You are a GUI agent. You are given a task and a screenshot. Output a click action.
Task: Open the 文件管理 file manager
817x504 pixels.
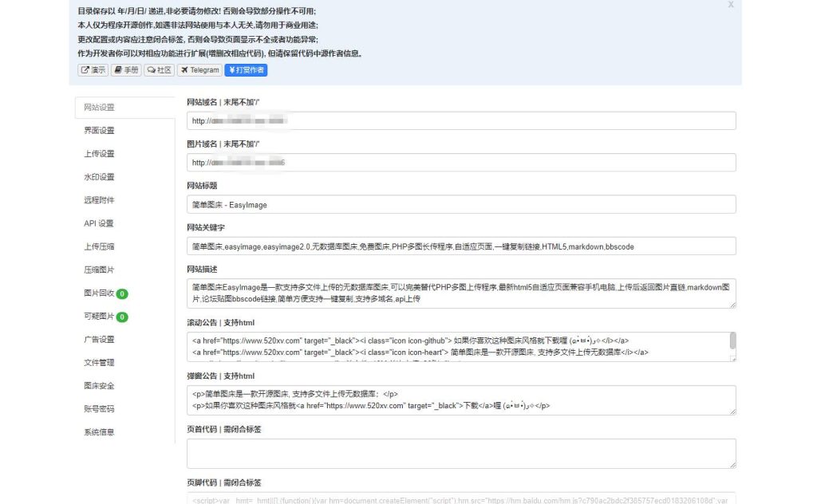(x=98, y=361)
